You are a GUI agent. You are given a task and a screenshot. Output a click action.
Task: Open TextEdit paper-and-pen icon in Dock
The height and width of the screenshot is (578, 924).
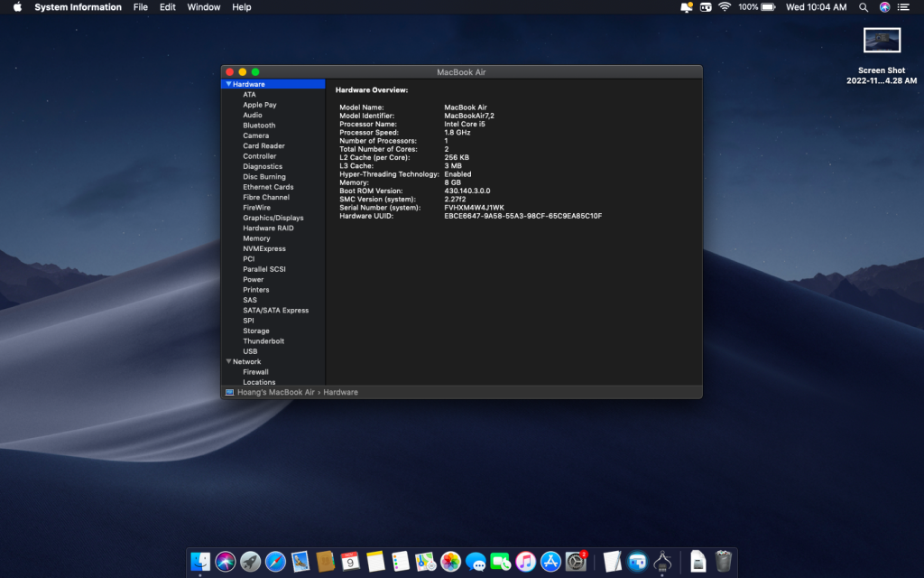pyautogui.click(x=613, y=561)
